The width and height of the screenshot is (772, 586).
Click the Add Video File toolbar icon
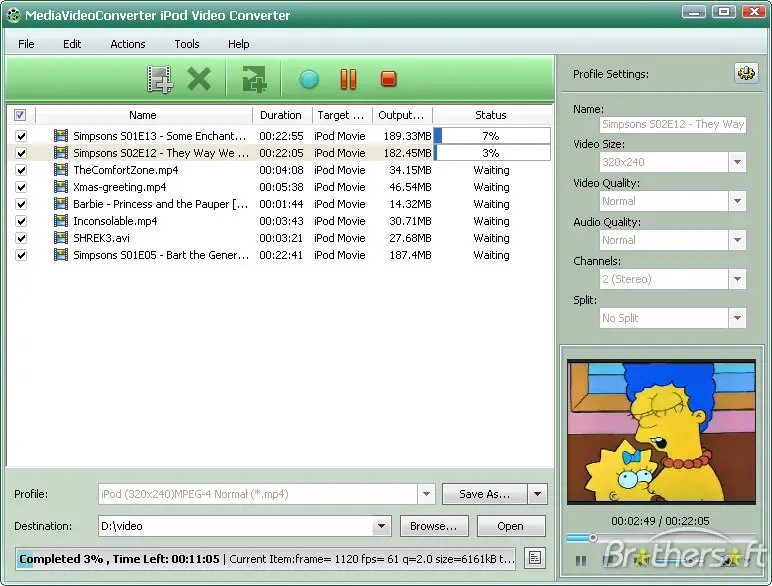(159, 79)
